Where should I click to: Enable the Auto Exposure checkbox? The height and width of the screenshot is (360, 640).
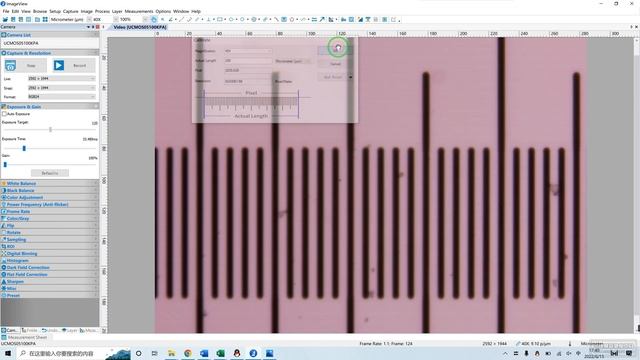(4, 114)
